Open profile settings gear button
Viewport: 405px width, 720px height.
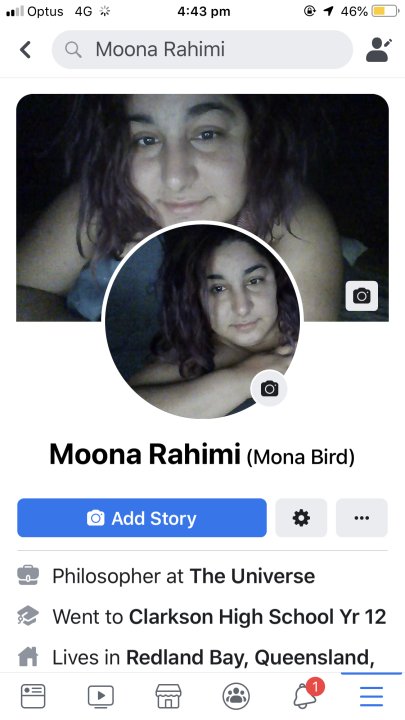point(301,518)
